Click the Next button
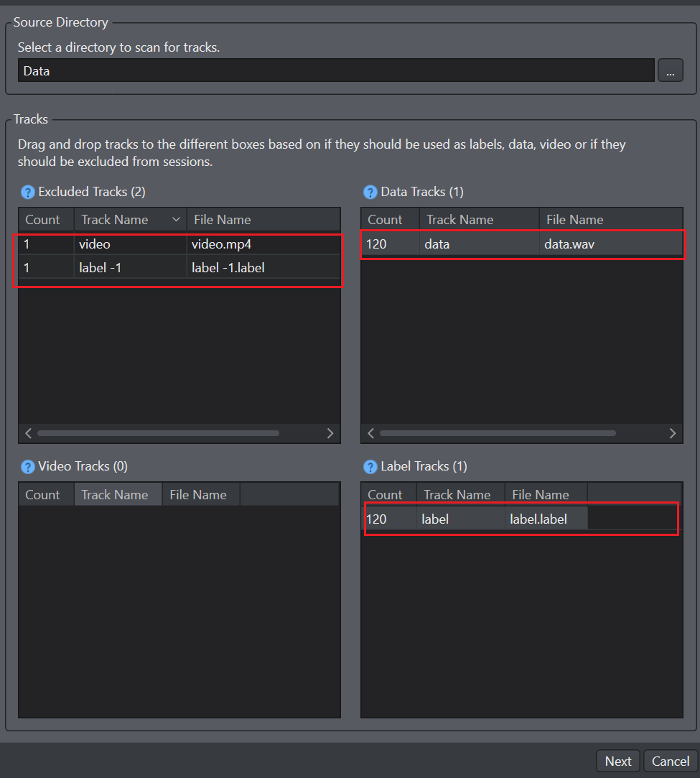Screen dimensions: 700x778 [x=617, y=761]
